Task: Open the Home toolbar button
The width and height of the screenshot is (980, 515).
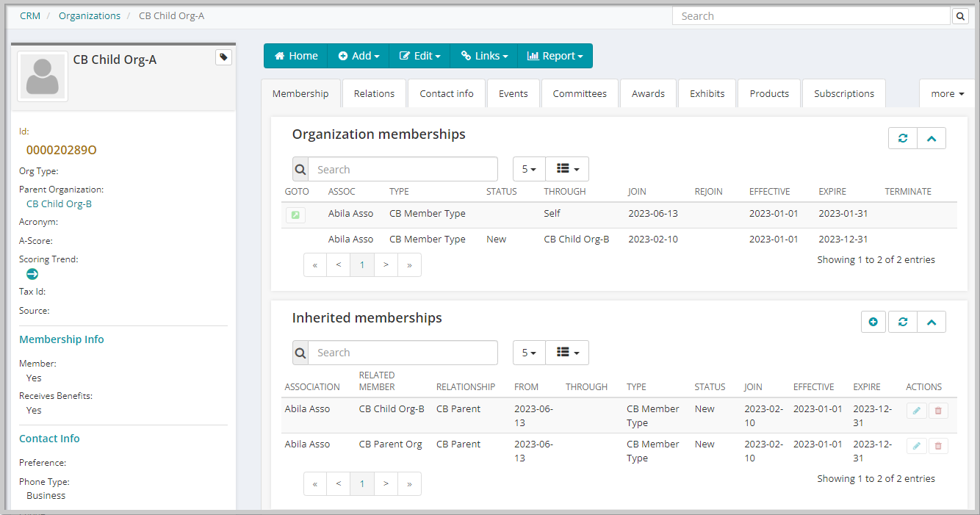Action: [296, 56]
